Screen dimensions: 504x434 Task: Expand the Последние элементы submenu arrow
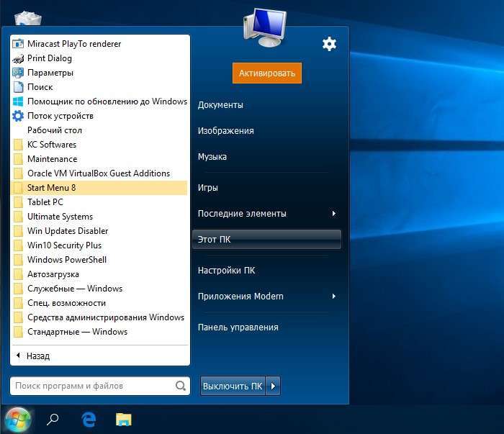334,213
